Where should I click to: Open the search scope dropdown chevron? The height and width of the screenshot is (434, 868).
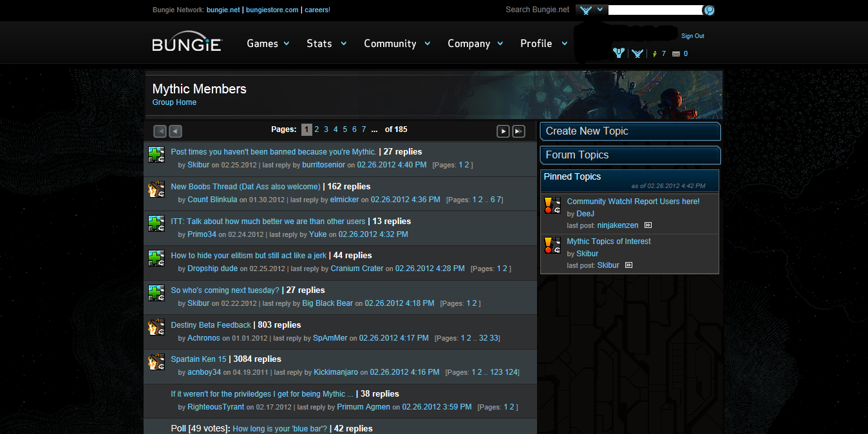coord(601,10)
